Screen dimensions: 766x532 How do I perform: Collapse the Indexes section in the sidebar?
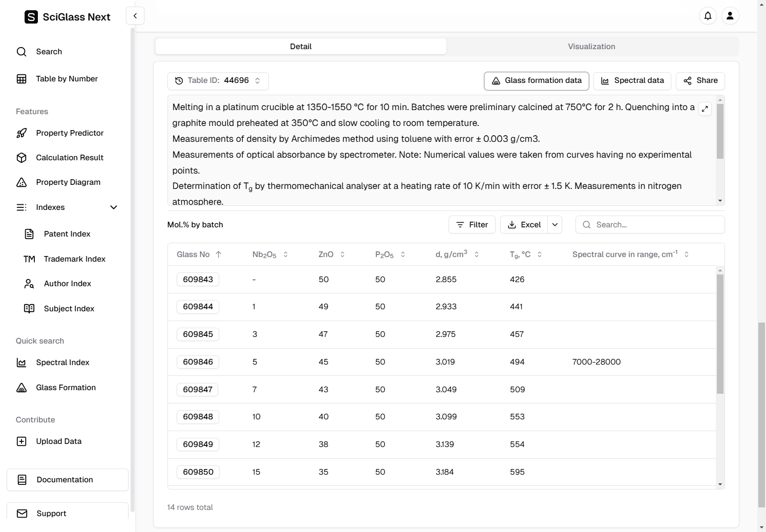114,207
